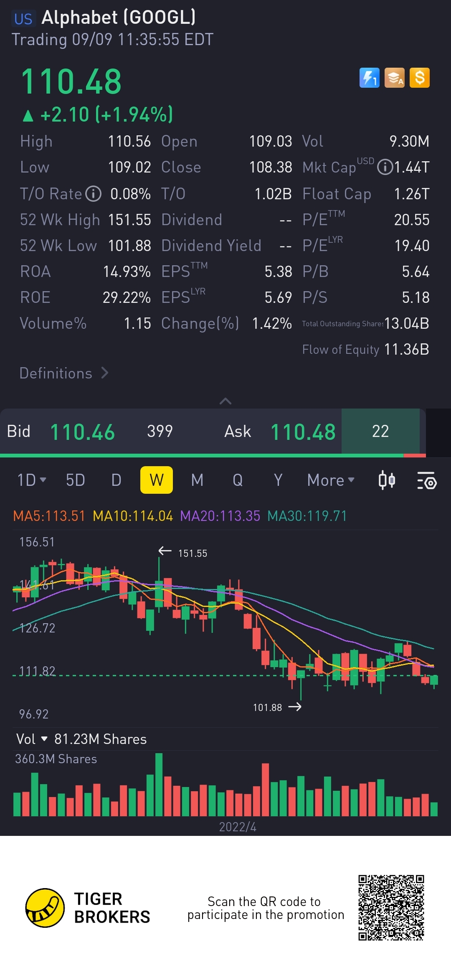Switch chart to 5D tab

(x=76, y=480)
